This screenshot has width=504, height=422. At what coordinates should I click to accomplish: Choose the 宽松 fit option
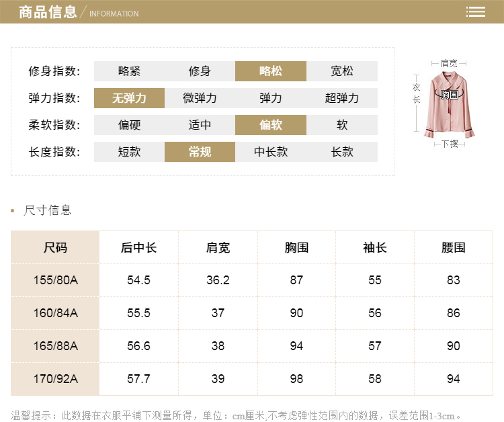pos(341,71)
